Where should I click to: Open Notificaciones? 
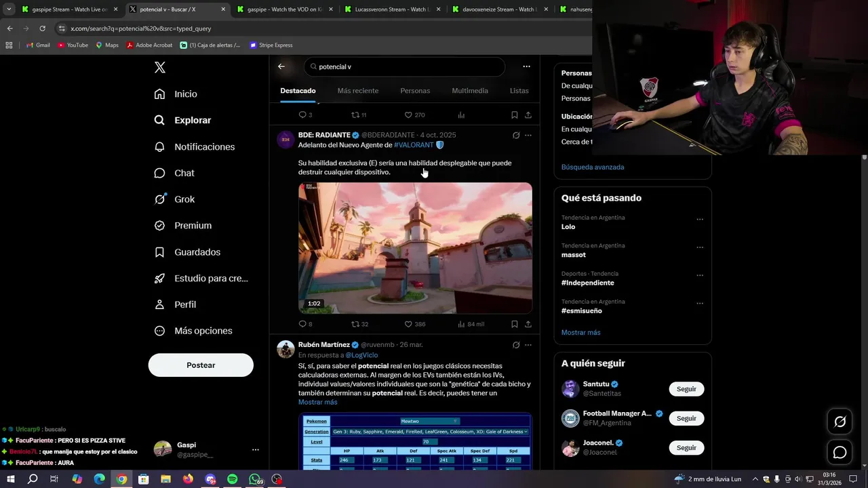[x=194, y=146]
